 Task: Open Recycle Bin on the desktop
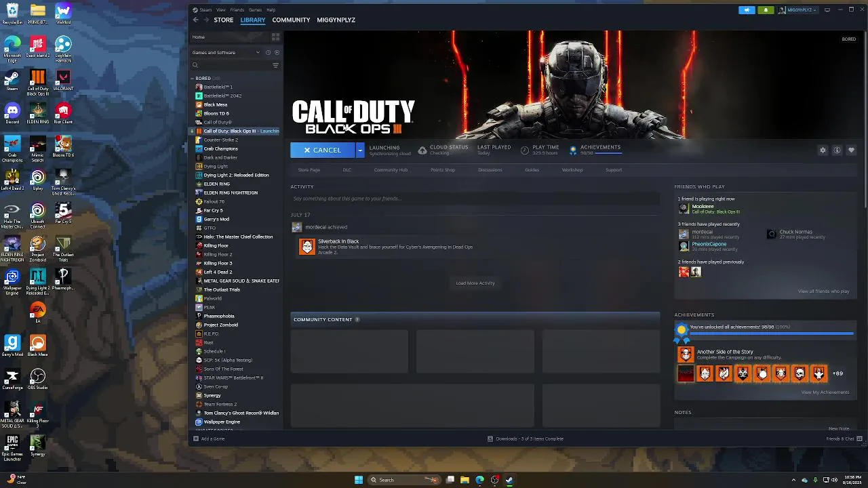pos(12,14)
